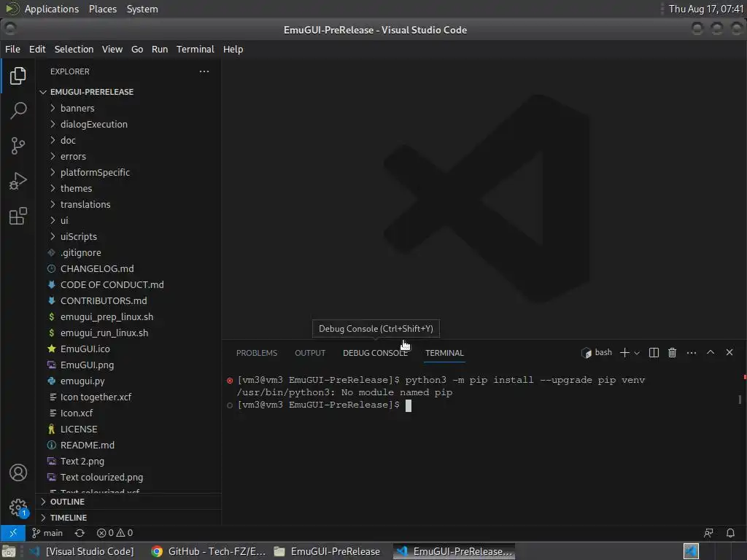Open the Run and Debug view icon

pyautogui.click(x=18, y=181)
